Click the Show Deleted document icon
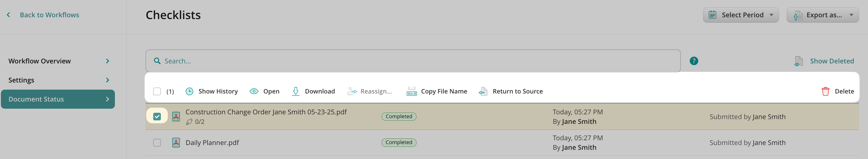868x159 pixels. (x=798, y=61)
